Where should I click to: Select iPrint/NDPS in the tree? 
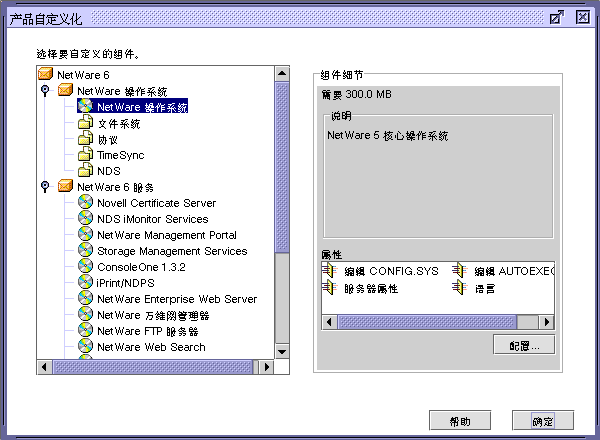point(126,283)
